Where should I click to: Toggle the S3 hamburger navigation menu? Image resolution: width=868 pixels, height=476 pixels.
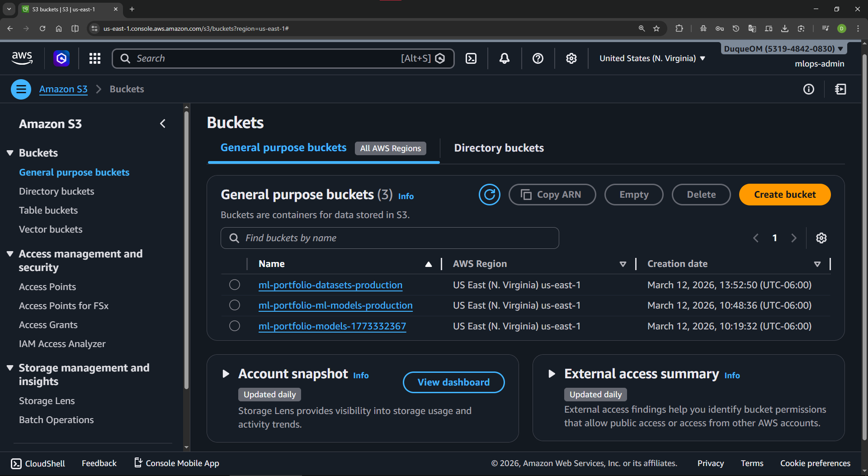tap(21, 89)
